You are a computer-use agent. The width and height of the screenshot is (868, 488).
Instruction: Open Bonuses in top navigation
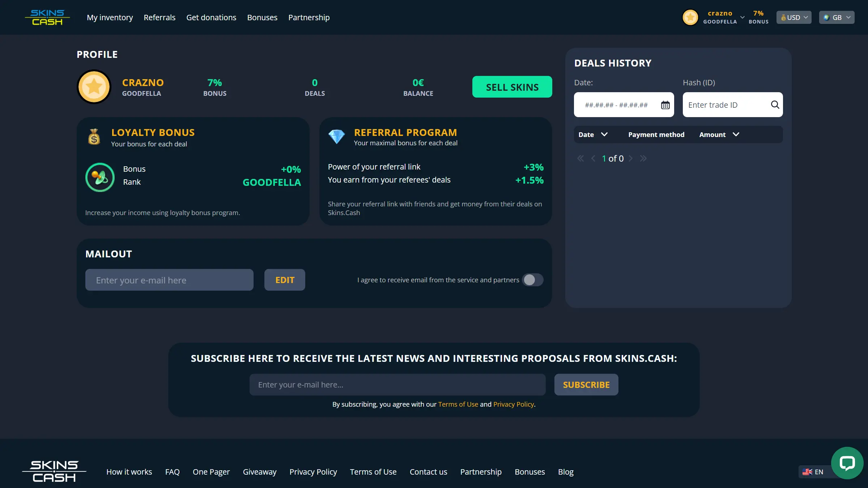[262, 17]
